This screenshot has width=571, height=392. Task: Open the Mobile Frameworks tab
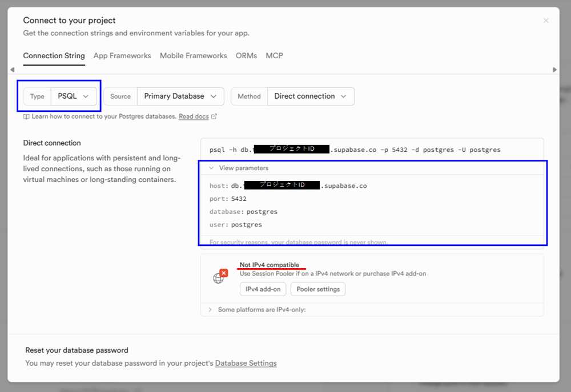tap(193, 56)
